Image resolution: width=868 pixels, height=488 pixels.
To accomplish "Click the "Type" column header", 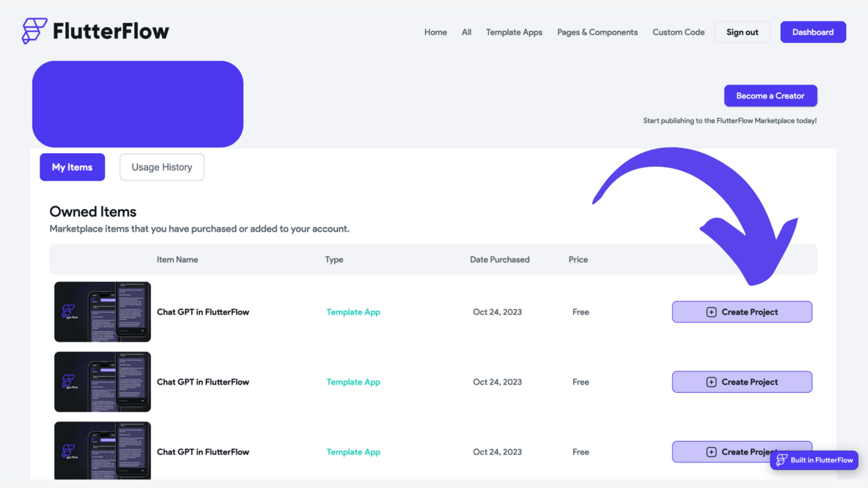I will (x=334, y=260).
